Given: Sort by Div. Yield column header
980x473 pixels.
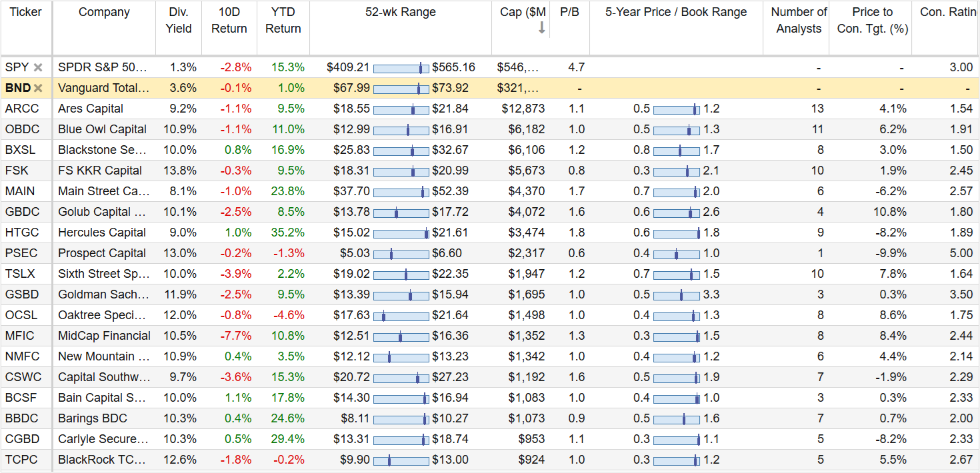Looking at the screenshot, I should point(179,21).
